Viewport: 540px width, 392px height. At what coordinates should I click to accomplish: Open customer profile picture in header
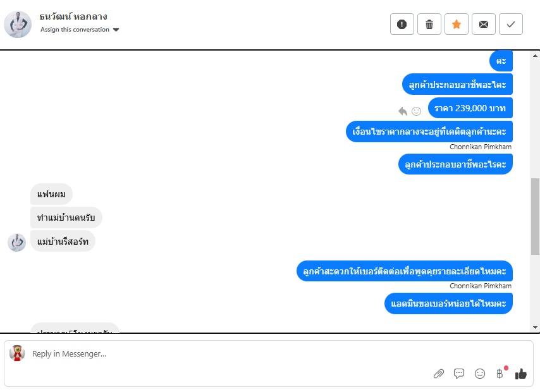18,25
